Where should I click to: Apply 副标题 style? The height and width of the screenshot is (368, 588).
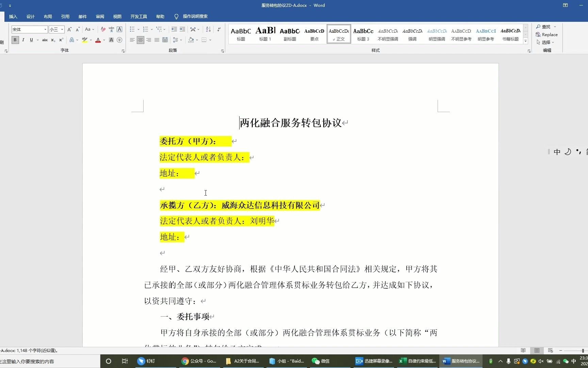coord(290,34)
